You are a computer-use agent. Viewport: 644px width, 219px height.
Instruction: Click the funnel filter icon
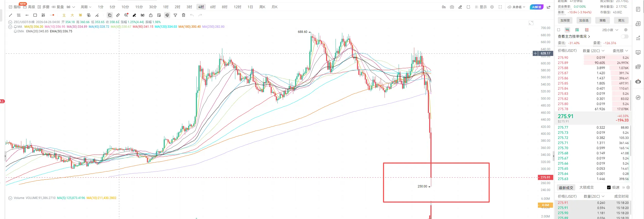(x=175, y=15)
